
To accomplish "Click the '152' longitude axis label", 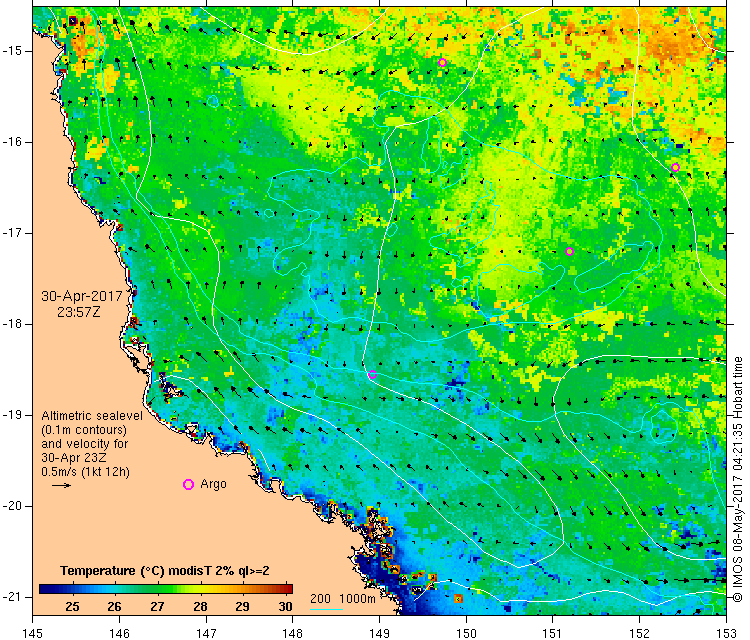I will 640,633.
